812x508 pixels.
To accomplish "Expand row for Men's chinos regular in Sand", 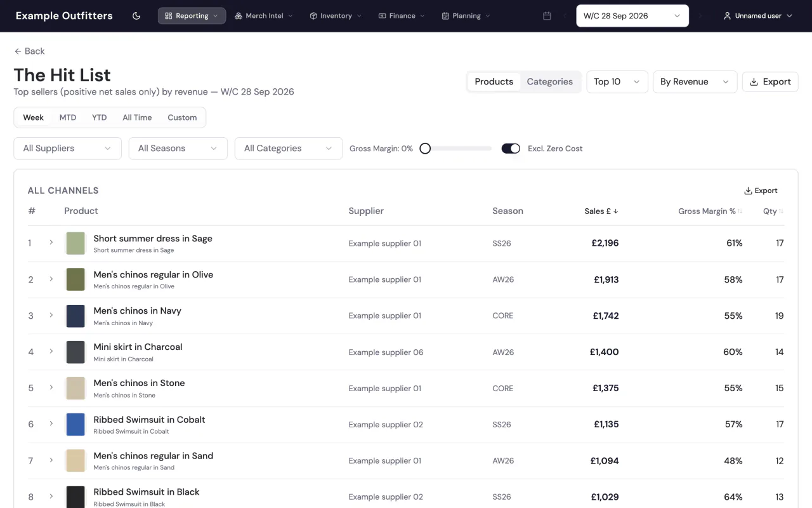I will pyautogui.click(x=51, y=460).
